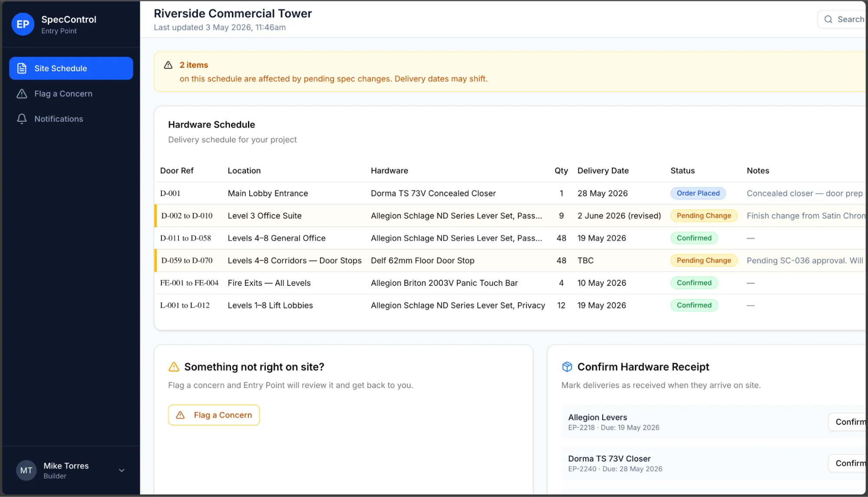Image resolution: width=868 pixels, height=497 pixels.
Task: Select door ref D-011 to D-058
Action: (x=185, y=238)
